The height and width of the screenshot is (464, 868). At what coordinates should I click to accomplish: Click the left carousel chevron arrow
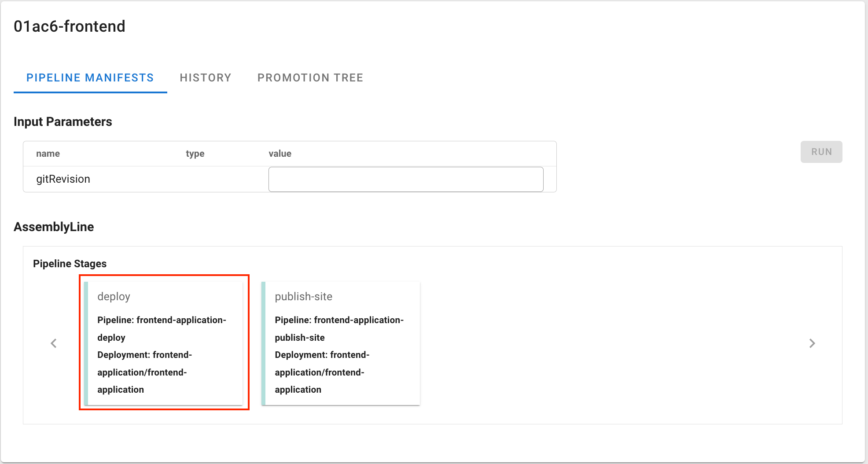pos(54,343)
